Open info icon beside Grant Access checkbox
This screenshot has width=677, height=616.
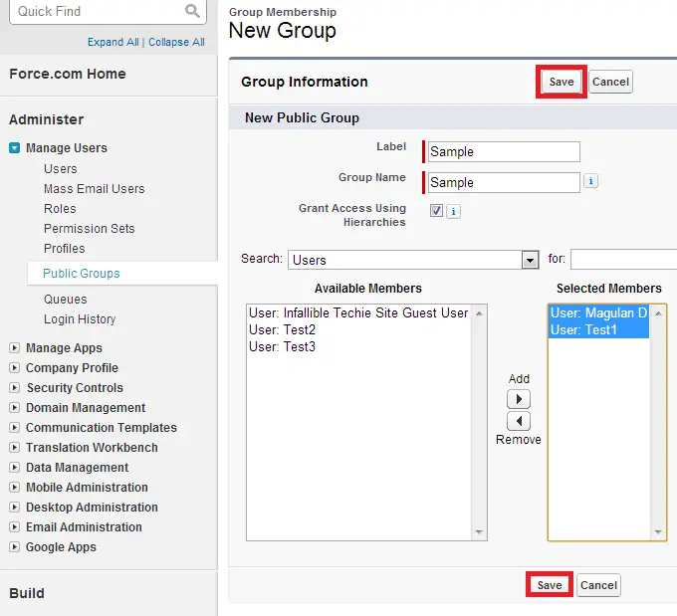coord(453,212)
